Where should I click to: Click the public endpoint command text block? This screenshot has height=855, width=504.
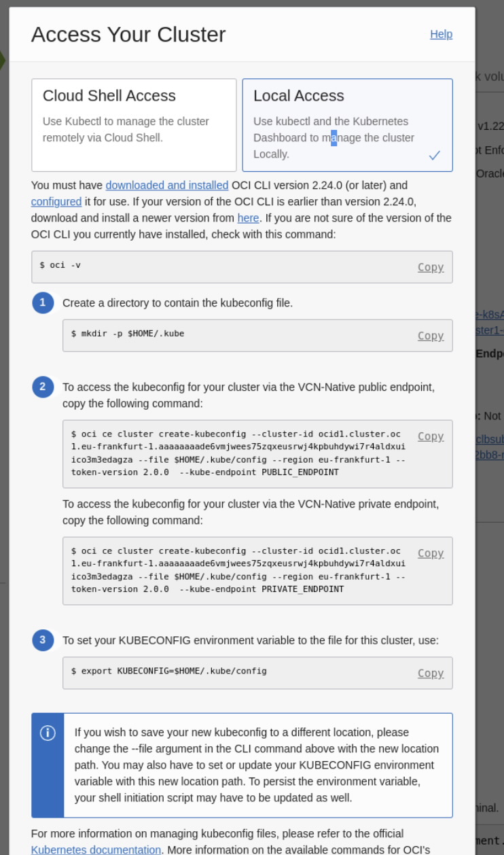click(x=238, y=453)
